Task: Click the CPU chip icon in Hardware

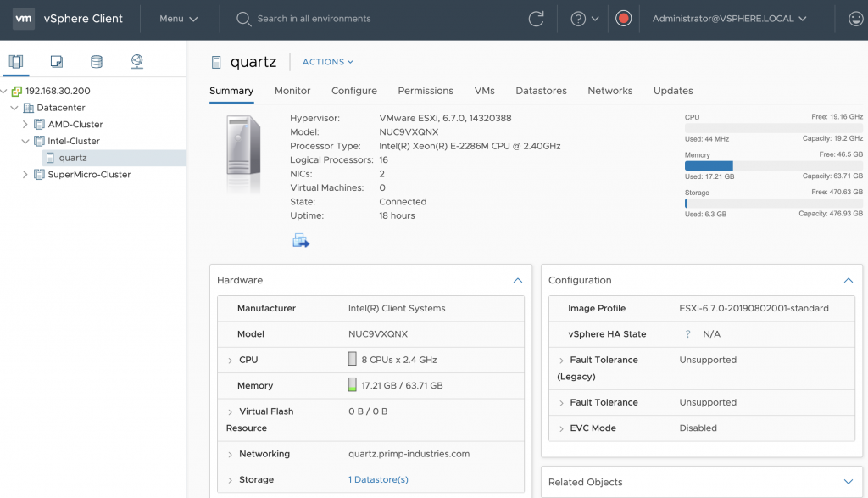Action: click(352, 359)
